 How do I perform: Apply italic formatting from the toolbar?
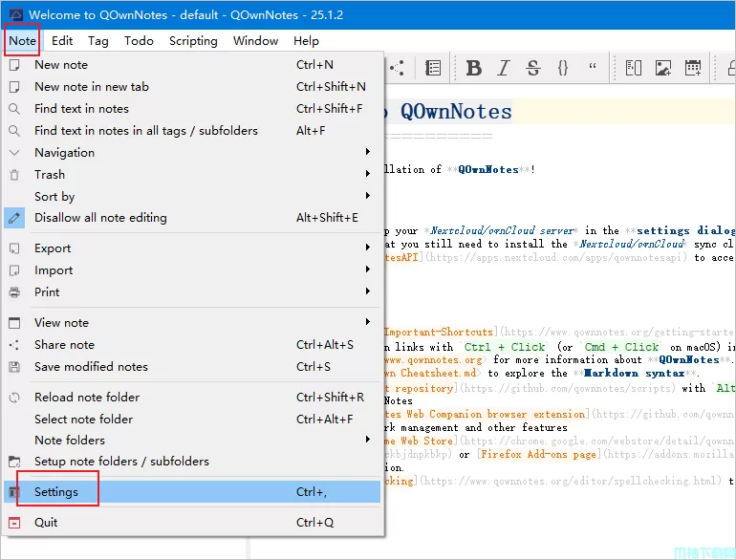(x=504, y=68)
